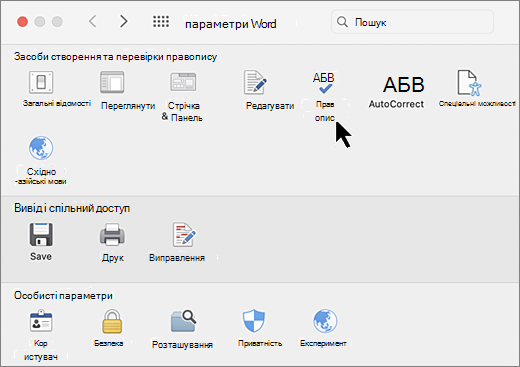Click the 'параметри Word' window title
The width and height of the screenshot is (520, 367).
coord(231,24)
